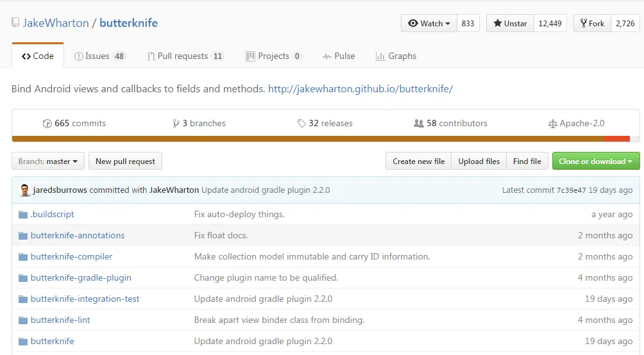Click the releases tag icon
Screen dimensions: 644x355
(301, 124)
